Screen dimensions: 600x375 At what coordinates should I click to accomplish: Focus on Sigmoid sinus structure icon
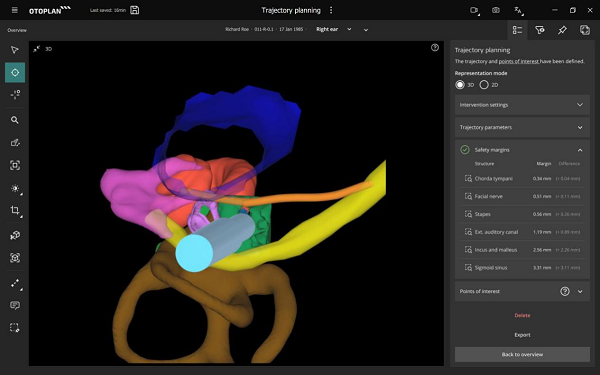[x=468, y=267]
